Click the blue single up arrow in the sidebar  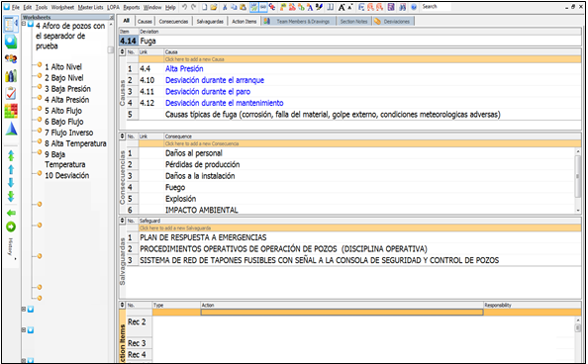[x=11, y=169]
